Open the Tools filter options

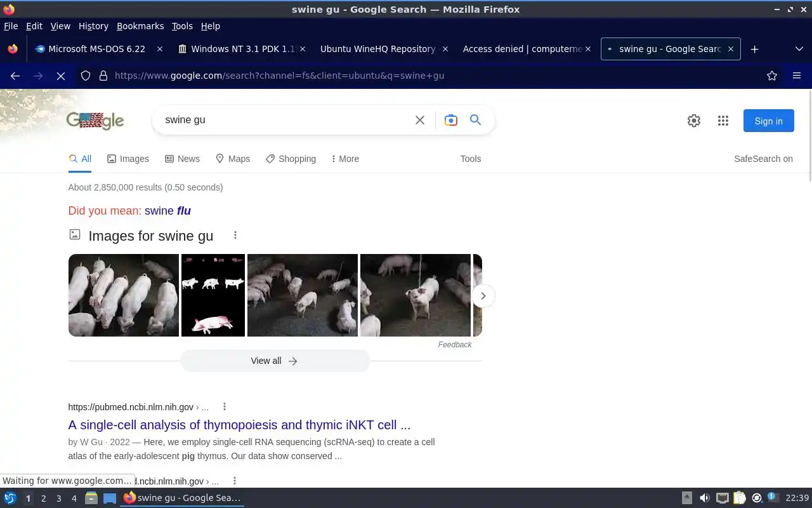471,159
